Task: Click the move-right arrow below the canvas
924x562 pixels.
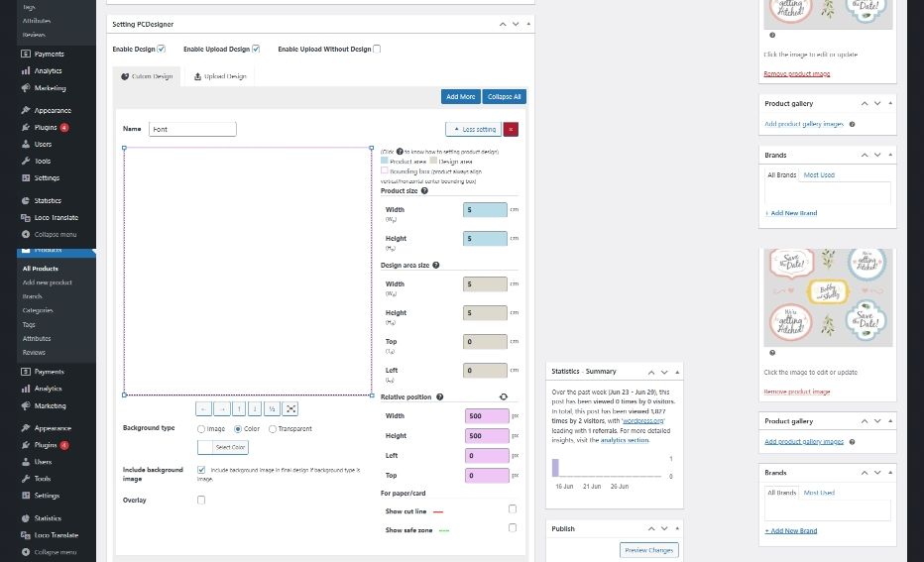Action: [221, 408]
